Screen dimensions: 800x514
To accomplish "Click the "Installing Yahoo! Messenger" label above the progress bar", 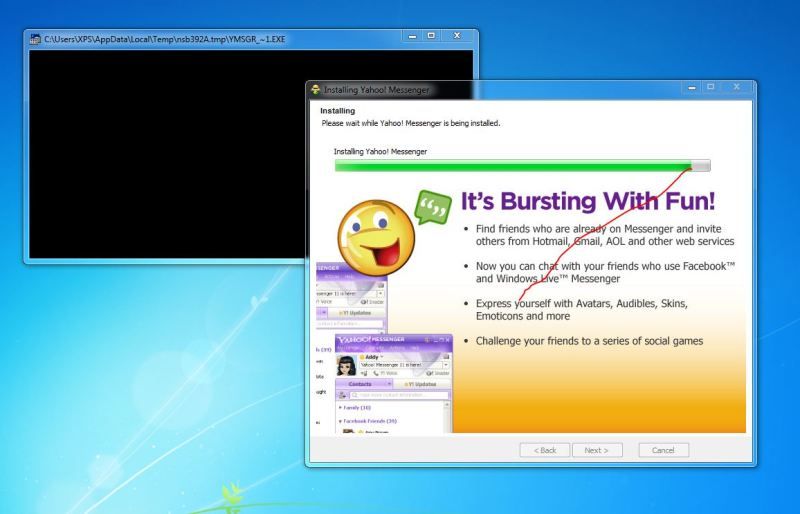I will click(380, 152).
